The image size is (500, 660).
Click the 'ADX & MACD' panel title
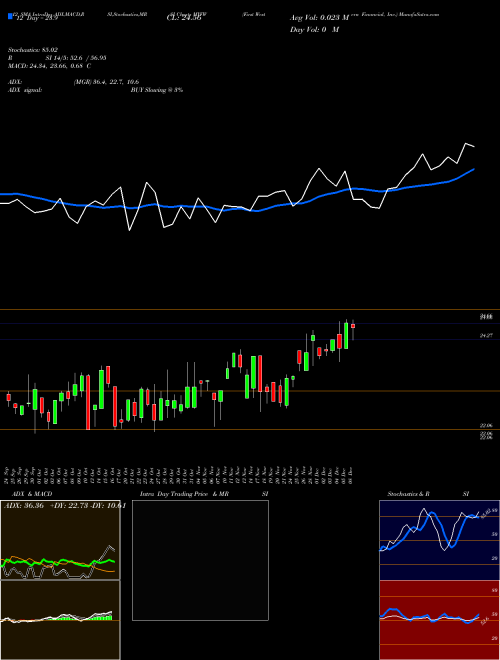tap(32, 494)
